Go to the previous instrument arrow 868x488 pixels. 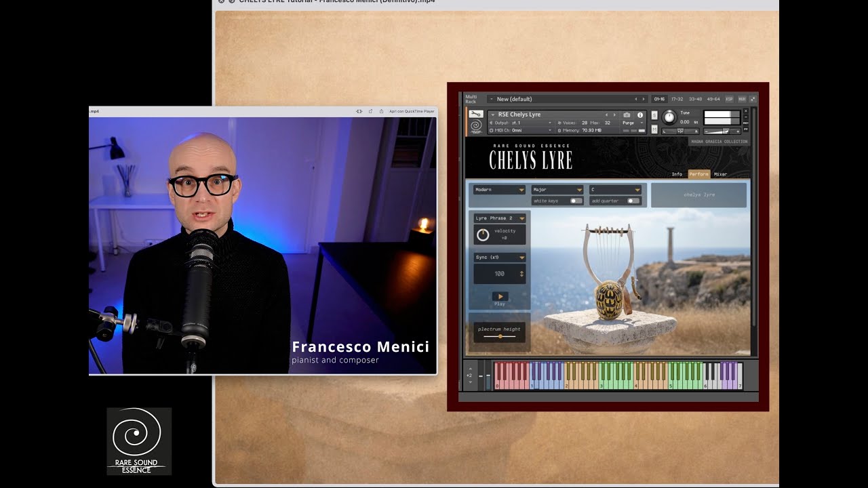(x=606, y=115)
